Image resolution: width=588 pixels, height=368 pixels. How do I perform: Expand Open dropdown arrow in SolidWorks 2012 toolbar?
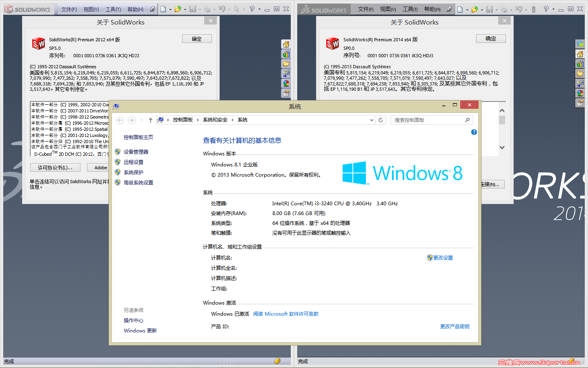pos(185,9)
